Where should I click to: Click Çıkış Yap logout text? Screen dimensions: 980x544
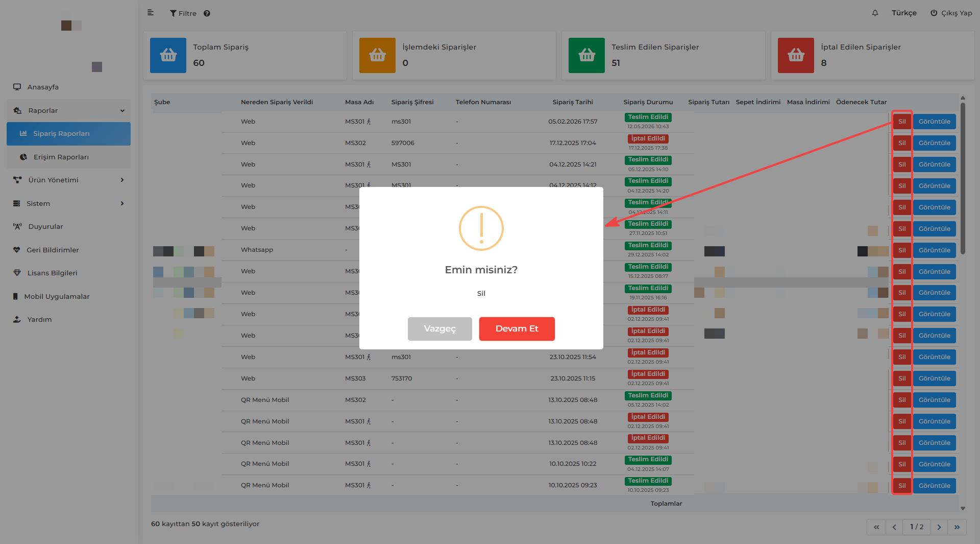(957, 13)
